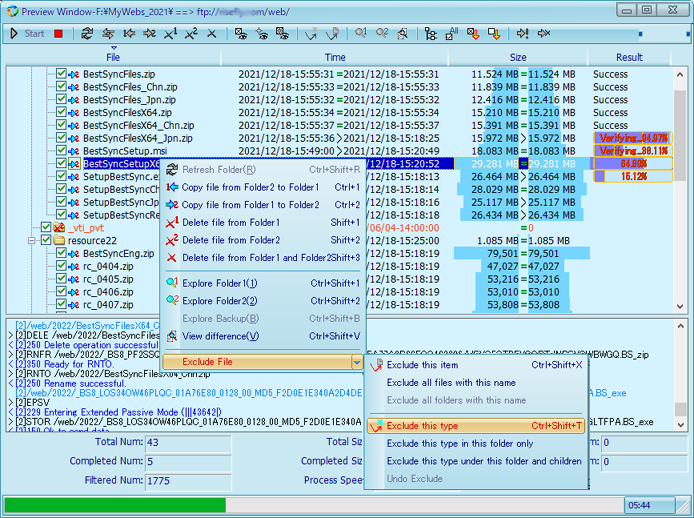Viewport: 694px width, 518px height.
Task: Click toolbar view difference icon
Action: point(402,34)
